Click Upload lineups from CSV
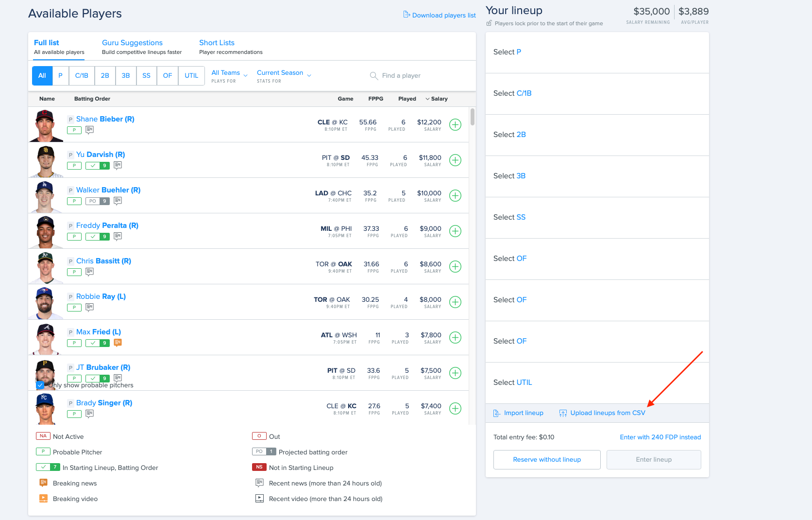 pos(608,413)
